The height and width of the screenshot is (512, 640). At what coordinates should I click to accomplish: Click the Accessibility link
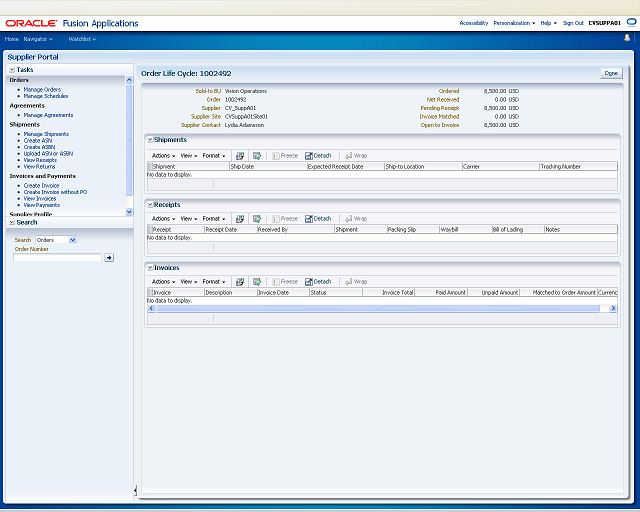pos(473,23)
